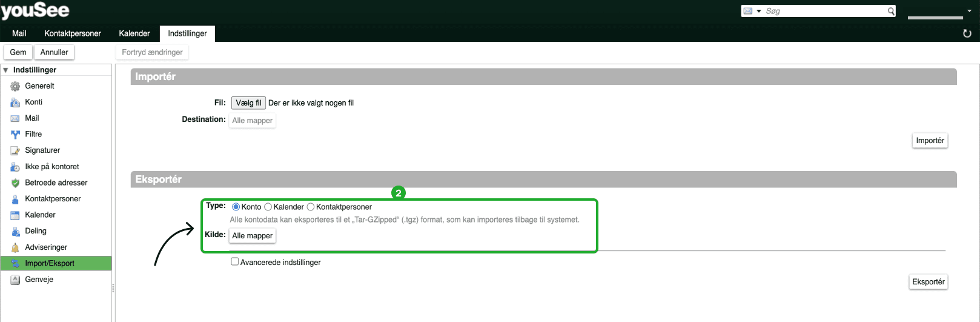
Task: Click the Generelt gear icon in sidebar
Action: pos(15,86)
